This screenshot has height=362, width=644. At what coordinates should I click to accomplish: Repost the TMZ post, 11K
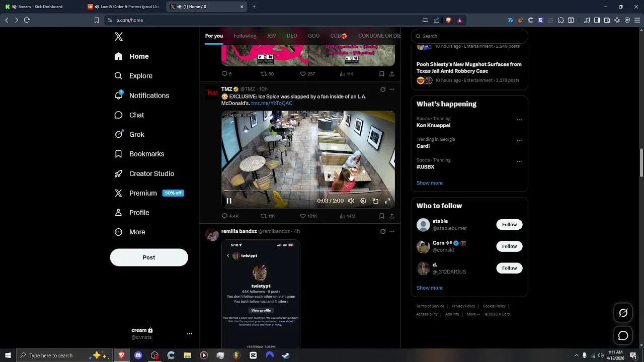coord(268,216)
